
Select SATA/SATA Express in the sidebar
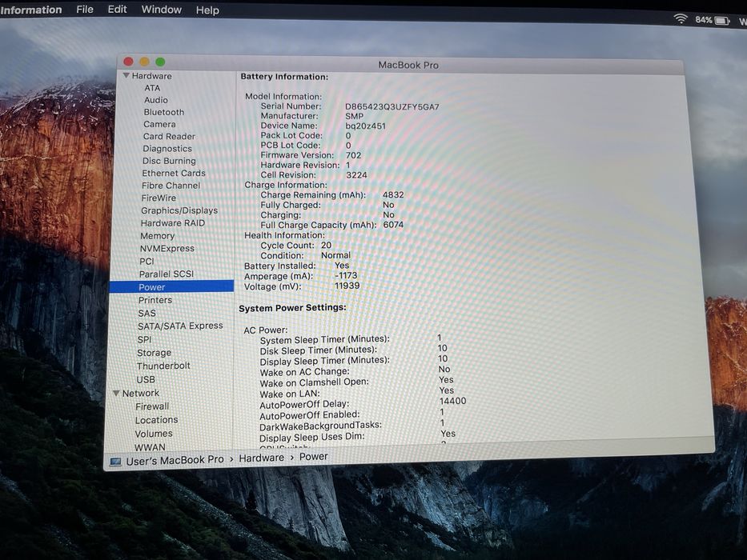pyautogui.click(x=180, y=326)
